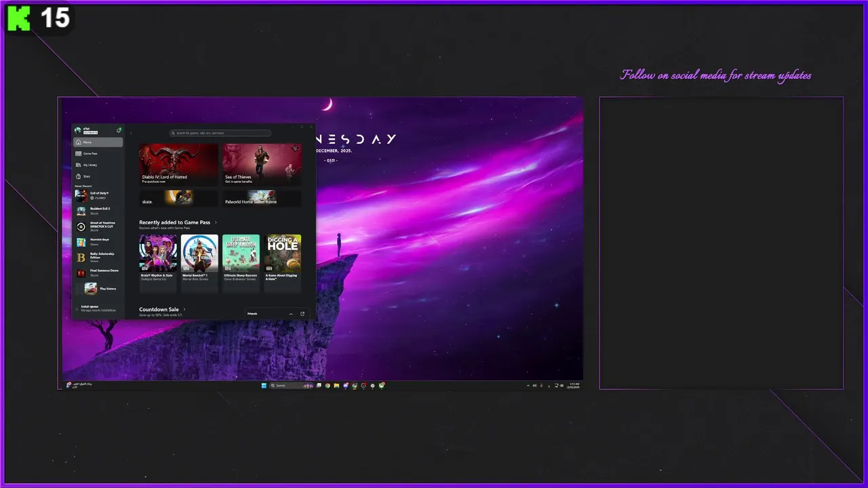Open Google Chrome from taskbar
868x488 pixels.
[x=328, y=386]
